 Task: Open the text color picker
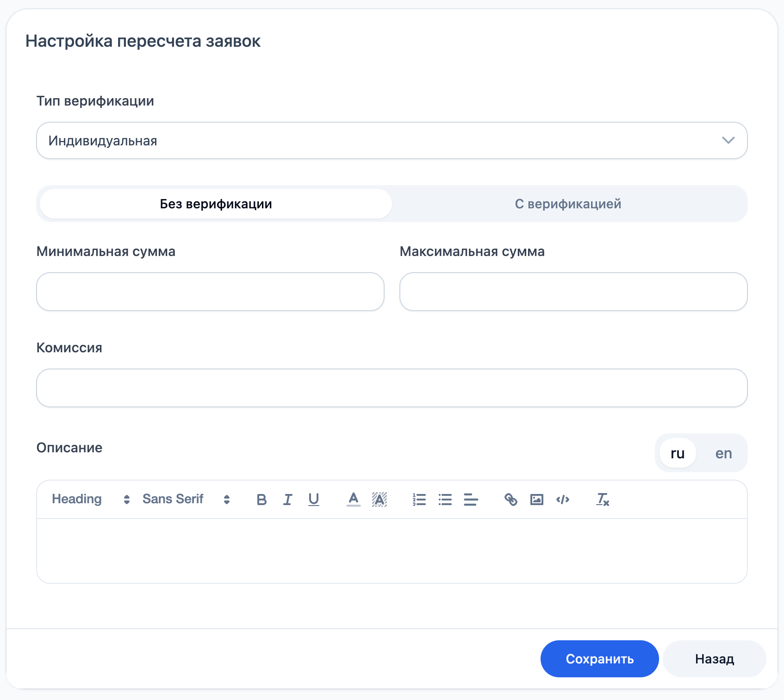tap(353, 500)
